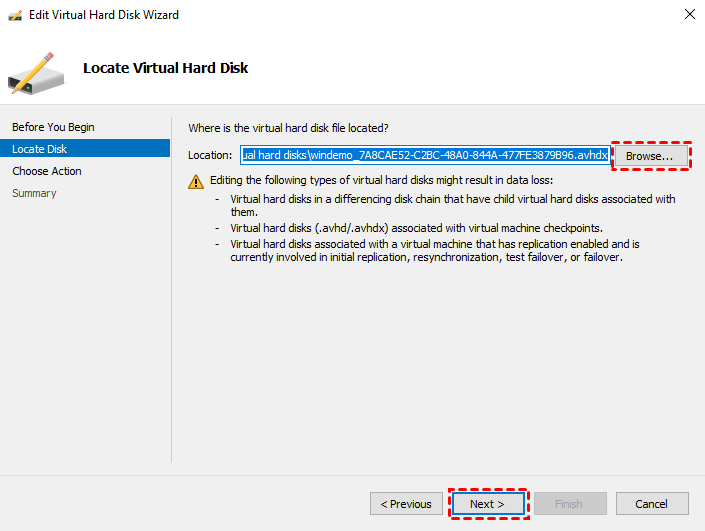Click the Location label
This screenshot has width=705, height=531.
tap(210, 155)
